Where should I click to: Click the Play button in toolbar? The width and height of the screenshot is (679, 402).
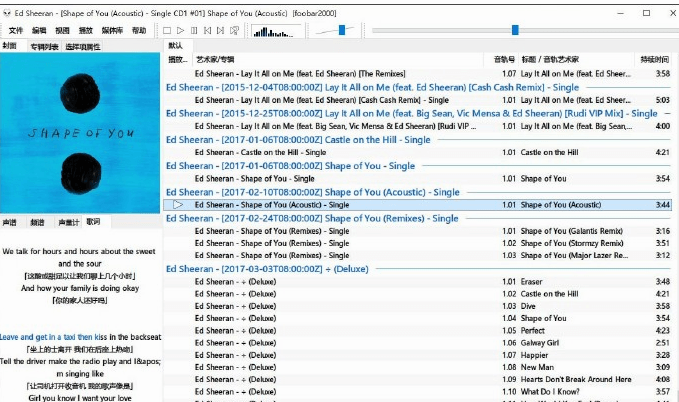click(x=181, y=30)
